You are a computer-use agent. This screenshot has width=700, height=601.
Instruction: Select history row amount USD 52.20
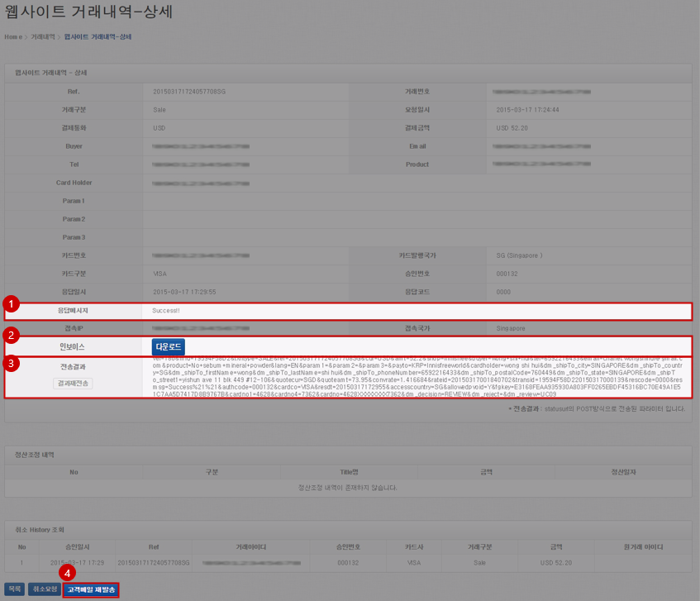coord(556,563)
